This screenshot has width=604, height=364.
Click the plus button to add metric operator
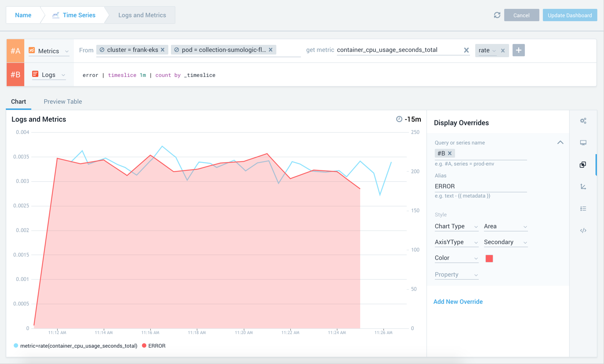[x=518, y=50]
